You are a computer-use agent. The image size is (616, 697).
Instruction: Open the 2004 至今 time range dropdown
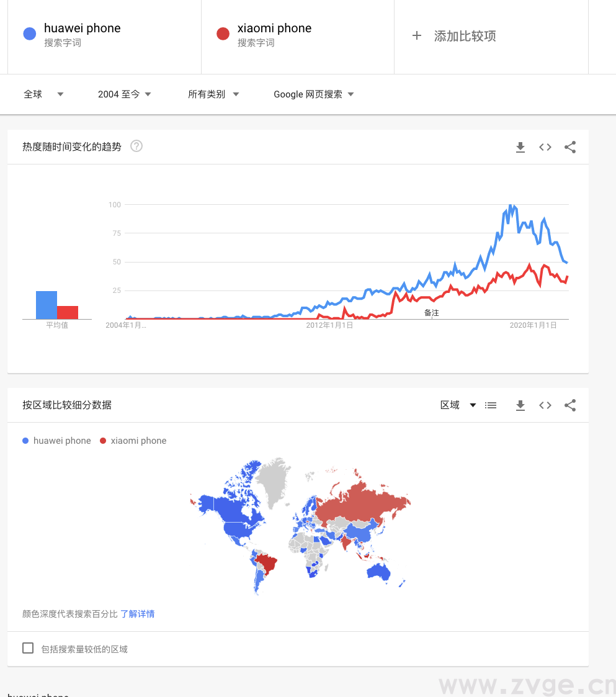123,94
